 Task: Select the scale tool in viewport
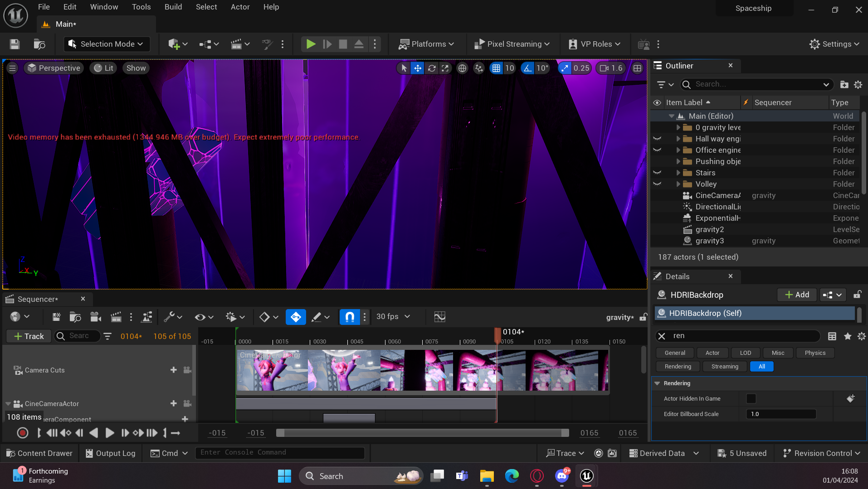[445, 68]
